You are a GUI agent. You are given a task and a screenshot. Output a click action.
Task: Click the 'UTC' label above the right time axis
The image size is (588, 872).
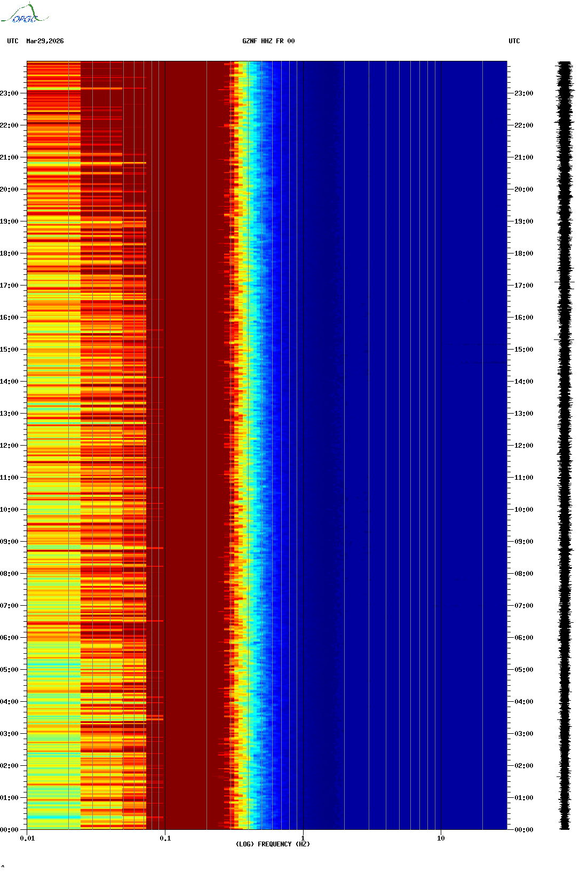tap(514, 41)
